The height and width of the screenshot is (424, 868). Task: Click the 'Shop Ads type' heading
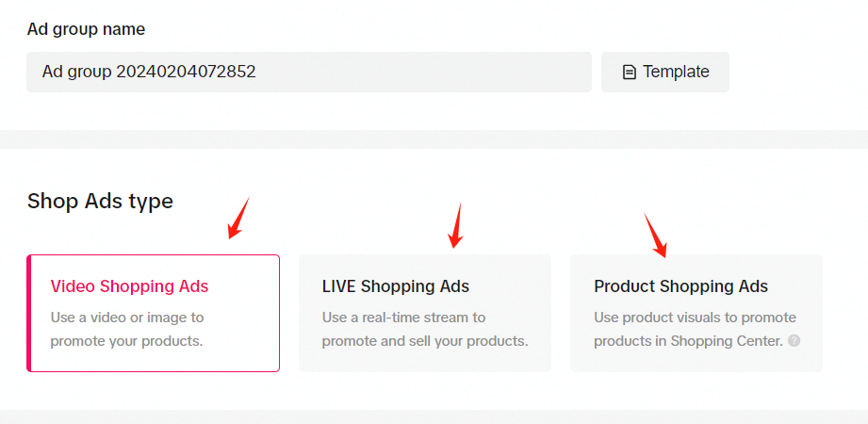click(100, 202)
